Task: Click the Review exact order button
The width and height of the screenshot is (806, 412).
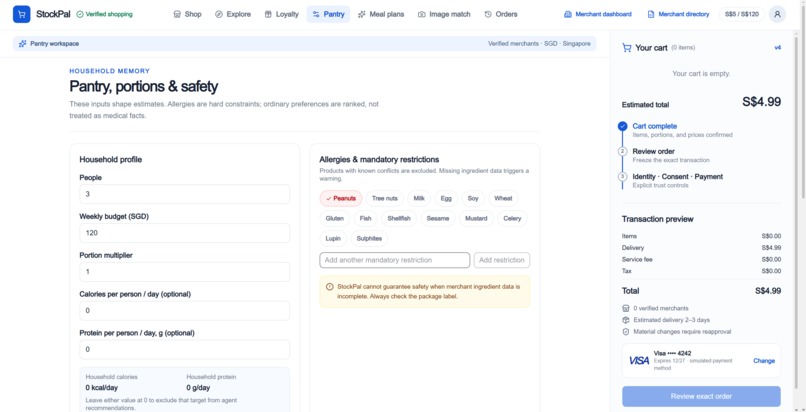Action: click(701, 396)
